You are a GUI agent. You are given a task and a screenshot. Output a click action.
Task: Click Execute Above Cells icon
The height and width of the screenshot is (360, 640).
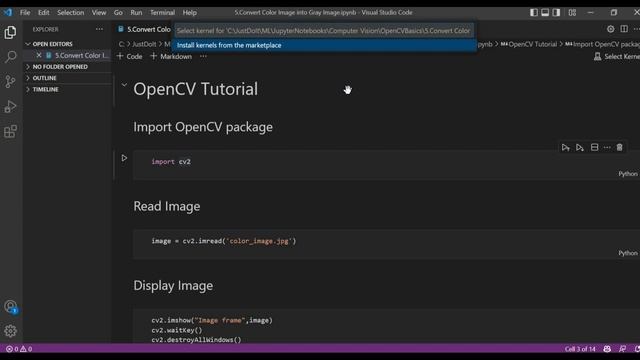click(x=565, y=147)
